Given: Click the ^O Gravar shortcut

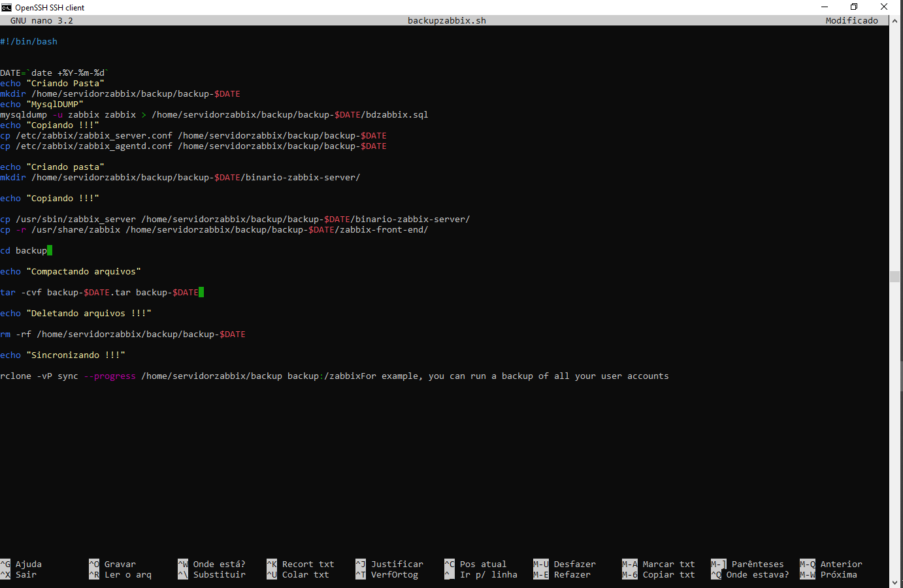Looking at the screenshot, I should 112,564.
